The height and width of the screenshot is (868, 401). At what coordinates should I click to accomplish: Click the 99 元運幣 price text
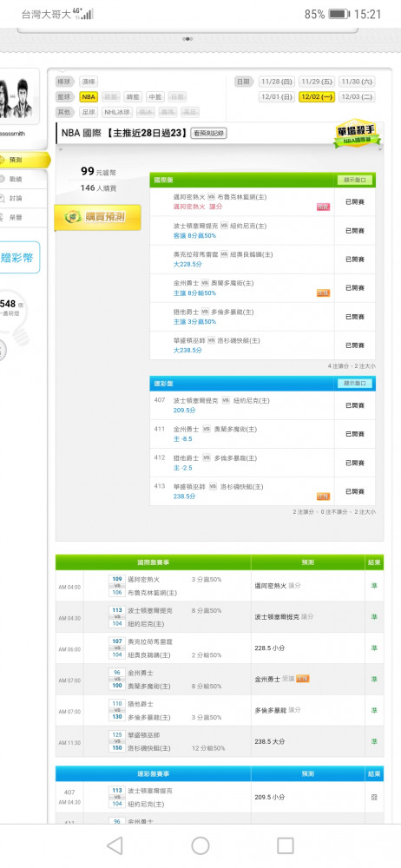tap(98, 172)
